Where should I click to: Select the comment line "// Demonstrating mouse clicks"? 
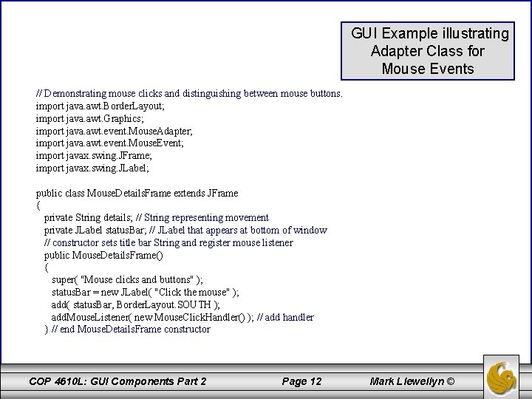coord(189,93)
